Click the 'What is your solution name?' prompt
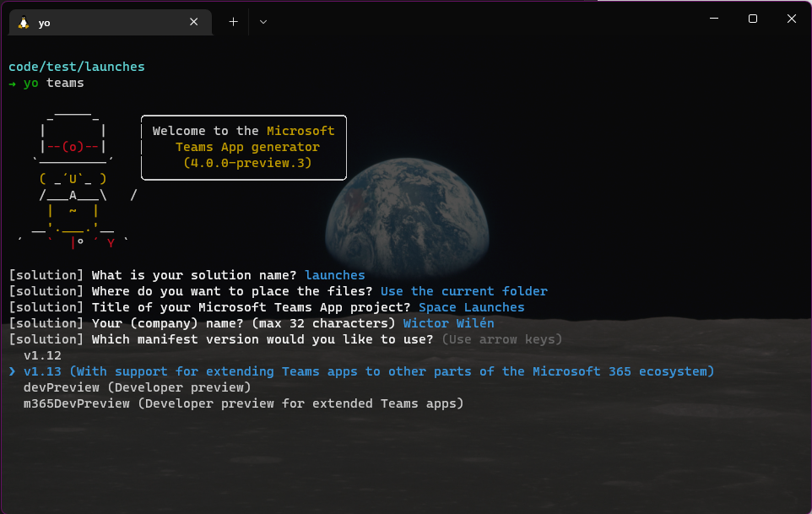 pyautogui.click(x=194, y=275)
